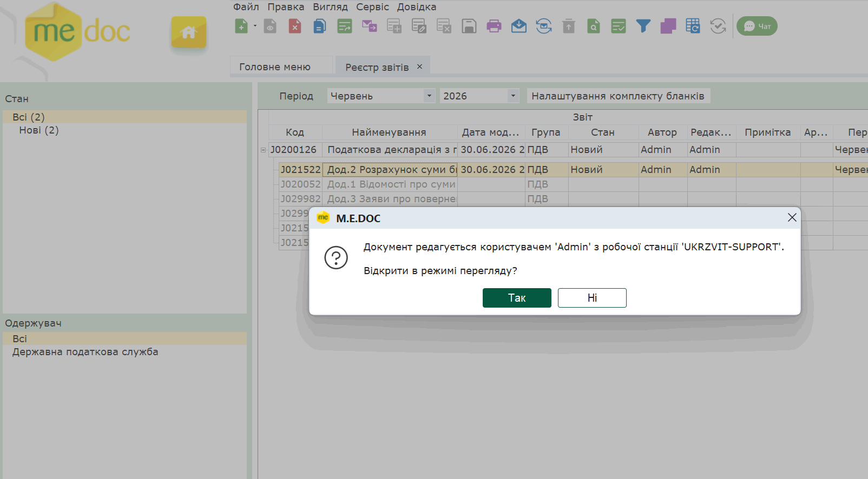Click the blue copy document icon
Viewport: 868px width, 479px height.
pyautogui.click(x=320, y=26)
